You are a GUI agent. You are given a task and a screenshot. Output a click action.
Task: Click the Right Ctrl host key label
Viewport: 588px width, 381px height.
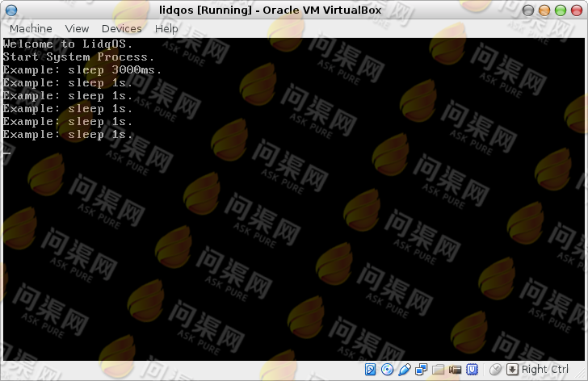545,370
